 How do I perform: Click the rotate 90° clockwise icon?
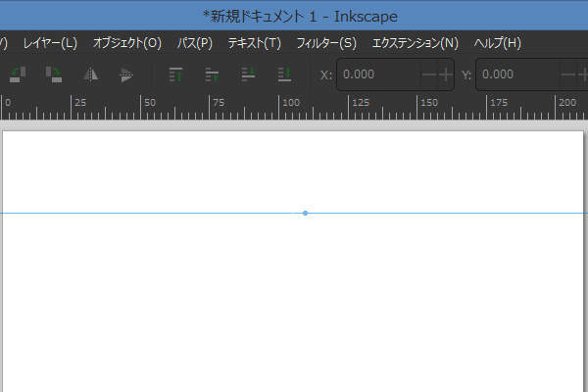point(54,74)
